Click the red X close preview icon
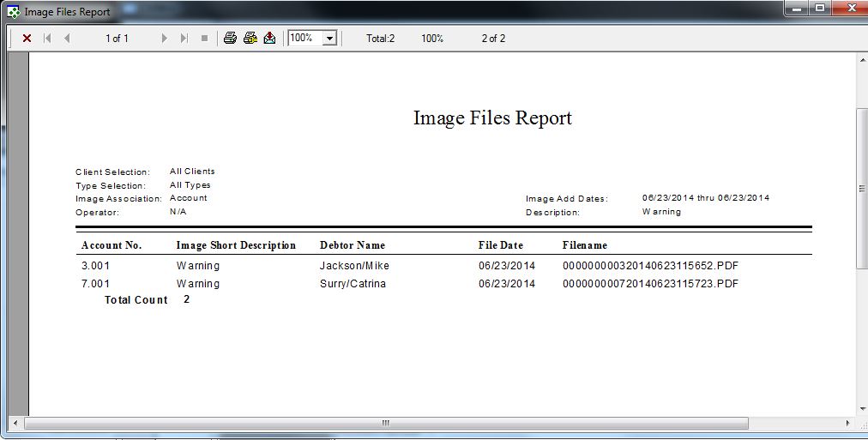 tap(27, 39)
